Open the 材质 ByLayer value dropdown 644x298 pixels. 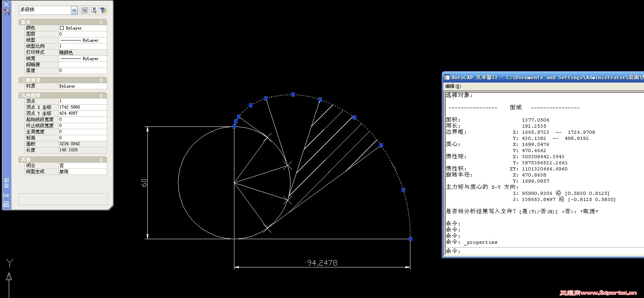pyautogui.click(x=82, y=86)
